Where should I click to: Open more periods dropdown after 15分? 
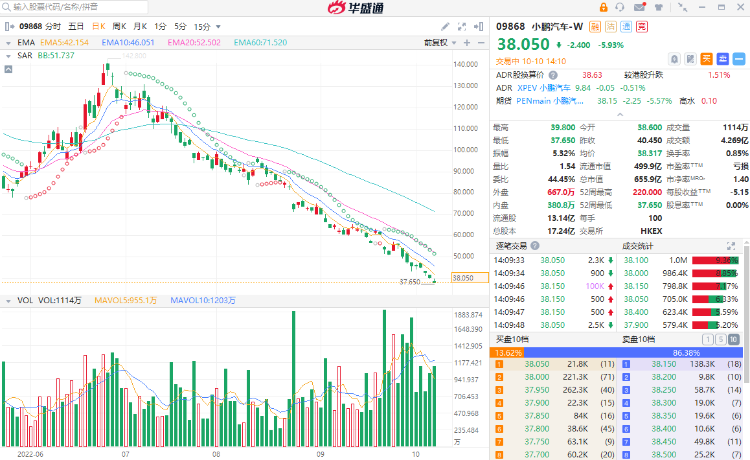218,27
